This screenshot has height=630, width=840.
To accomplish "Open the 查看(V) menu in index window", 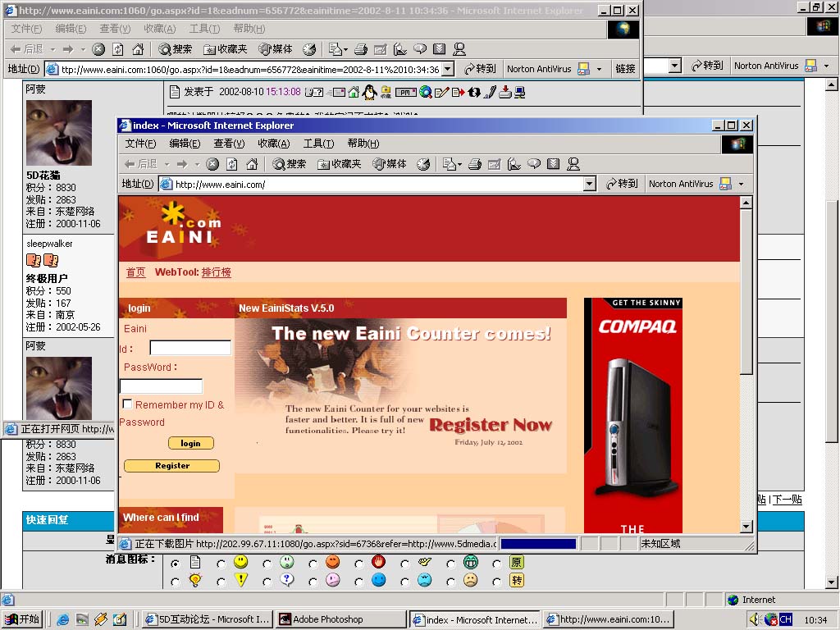I will tap(229, 144).
